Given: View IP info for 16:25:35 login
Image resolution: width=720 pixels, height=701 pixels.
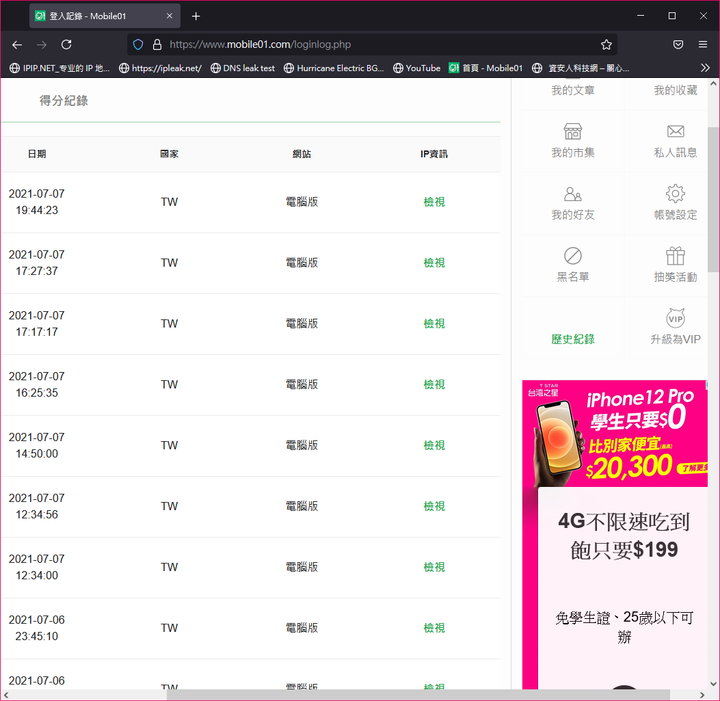Looking at the screenshot, I should (434, 384).
